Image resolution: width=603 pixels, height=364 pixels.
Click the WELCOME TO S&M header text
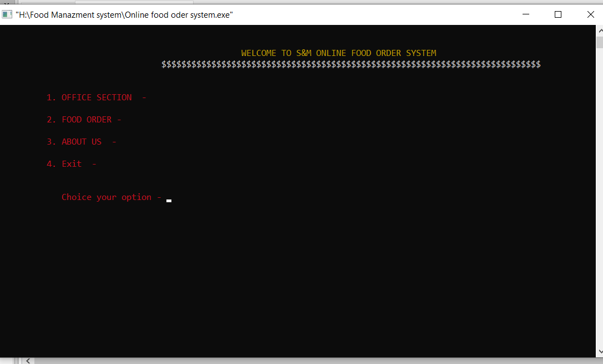coord(338,53)
